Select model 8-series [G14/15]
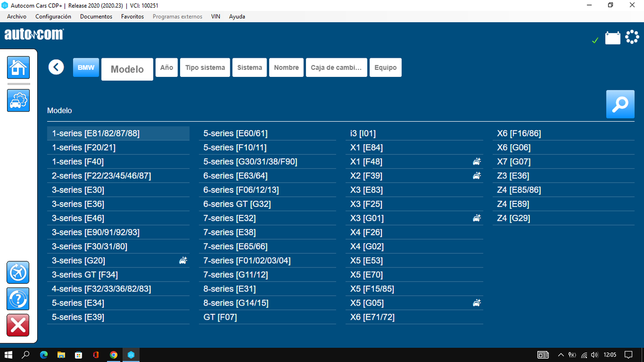This screenshot has height=362, width=644. pos(267,303)
